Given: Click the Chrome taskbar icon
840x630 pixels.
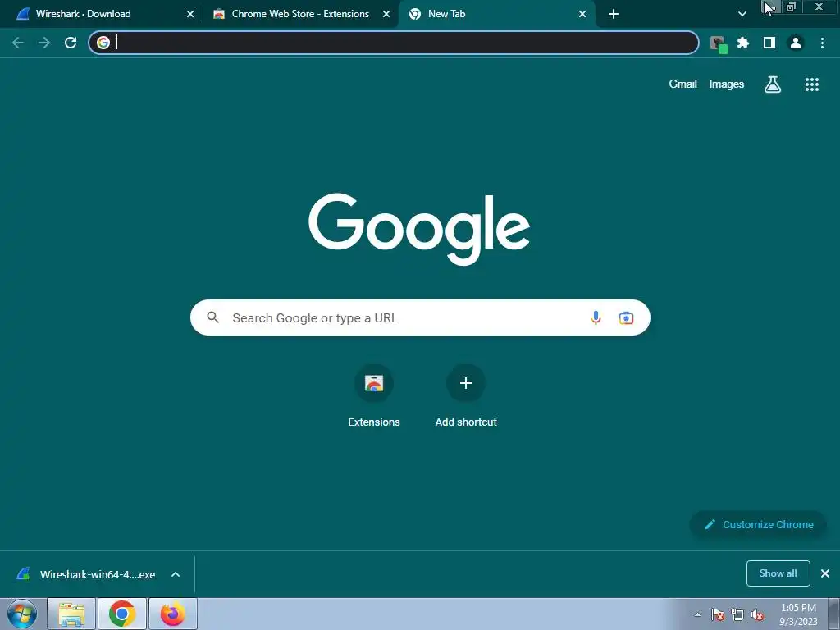Looking at the screenshot, I should [x=122, y=614].
